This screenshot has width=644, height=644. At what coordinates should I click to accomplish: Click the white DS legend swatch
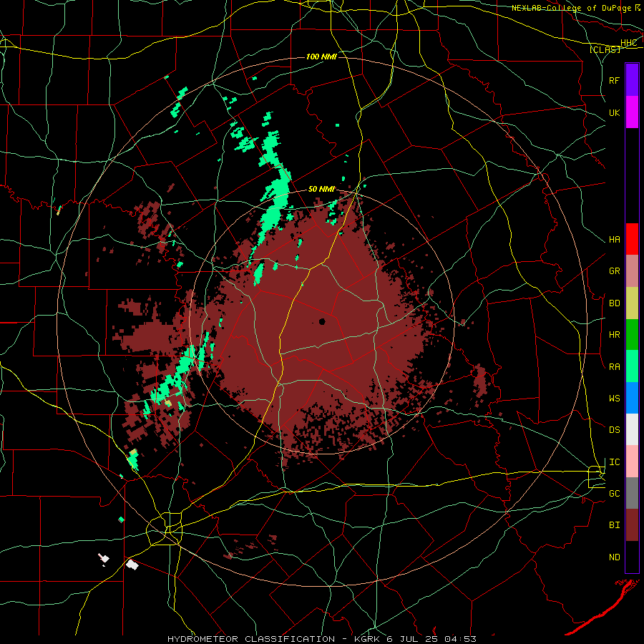click(x=632, y=429)
